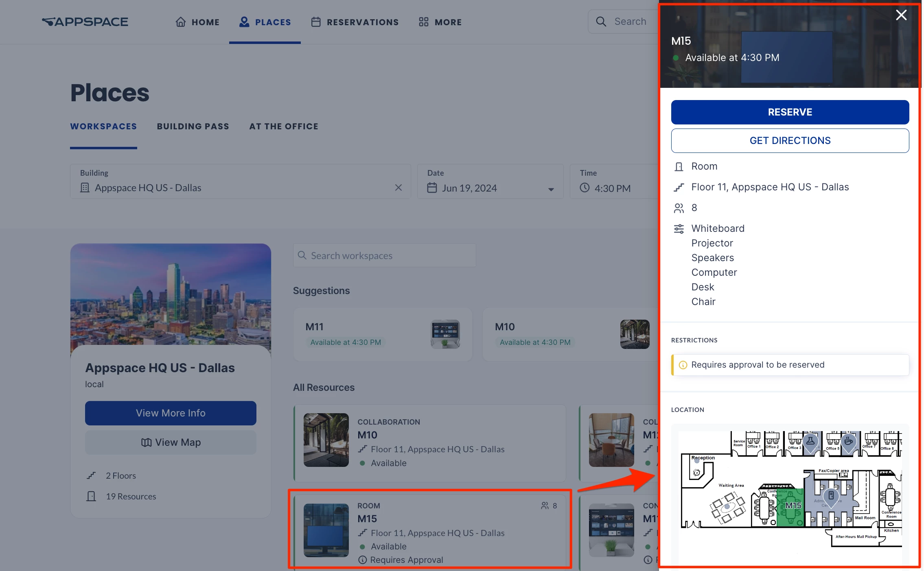Click the capacity people icon in details panel
Viewport: 924px width, 571px height.
click(x=679, y=208)
